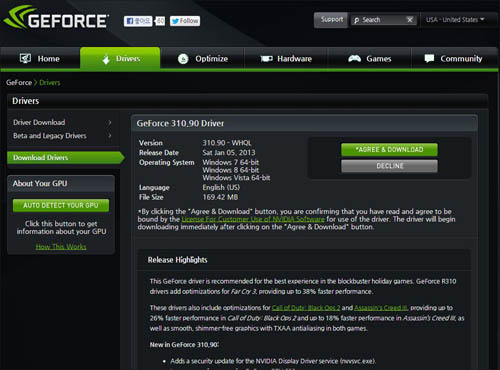
Task: Click the Decline button
Action: pos(389,166)
